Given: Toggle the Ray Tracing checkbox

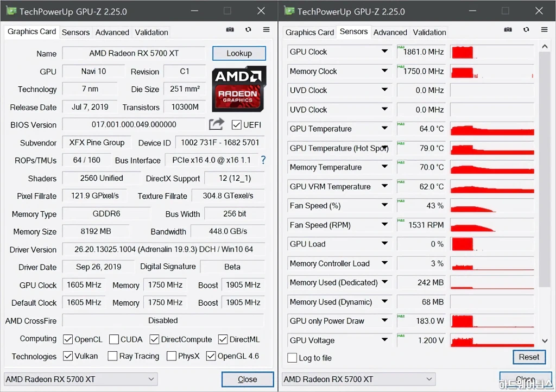Looking at the screenshot, I should click(112, 356).
